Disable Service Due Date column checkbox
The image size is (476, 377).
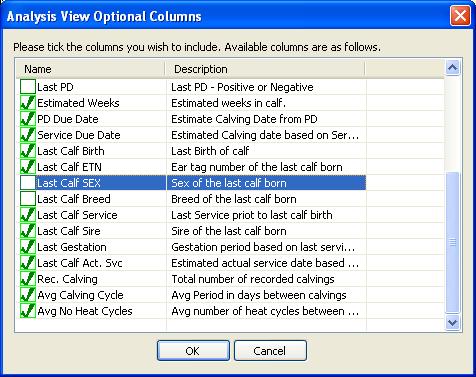28,135
